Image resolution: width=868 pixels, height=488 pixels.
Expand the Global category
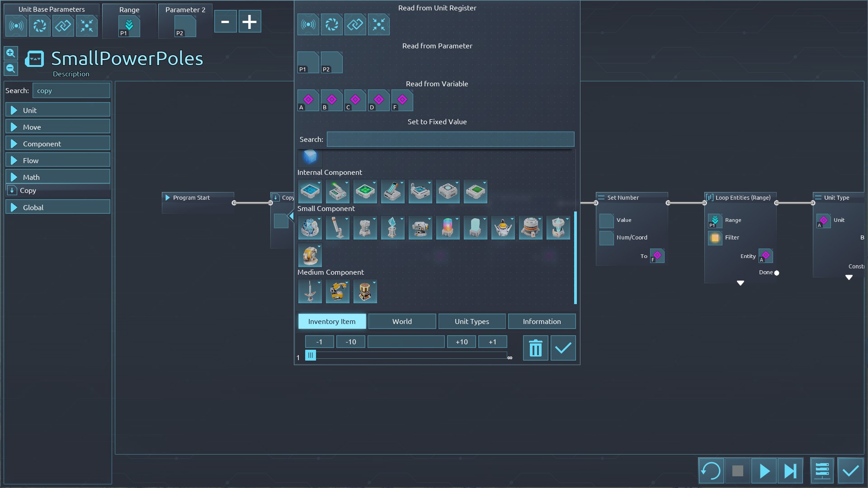point(58,207)
